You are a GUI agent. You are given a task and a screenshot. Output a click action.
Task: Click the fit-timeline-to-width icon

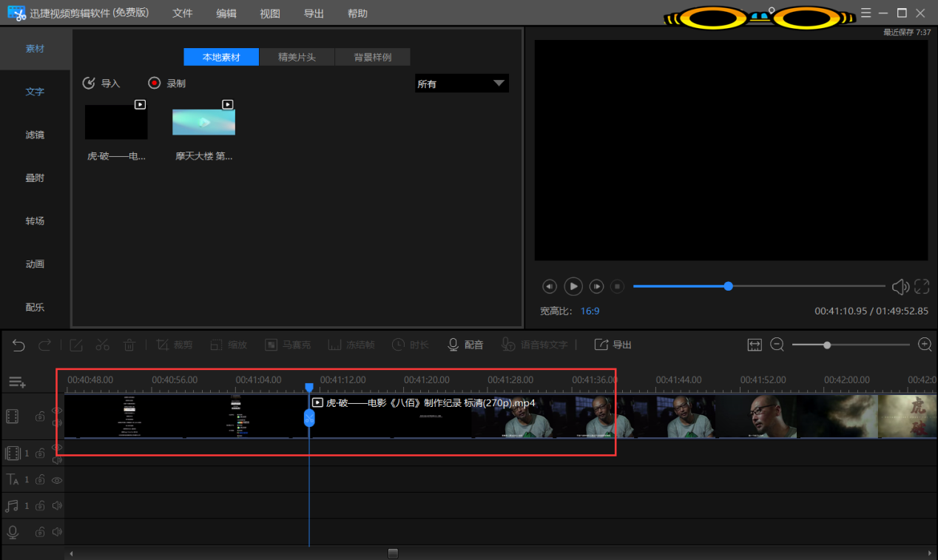coord(755,345)
